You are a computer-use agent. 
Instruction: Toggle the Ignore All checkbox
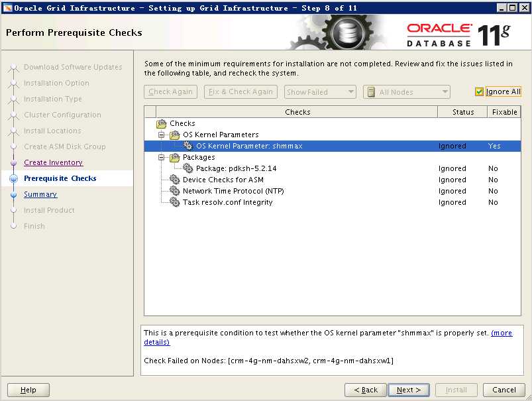[479, 91]
